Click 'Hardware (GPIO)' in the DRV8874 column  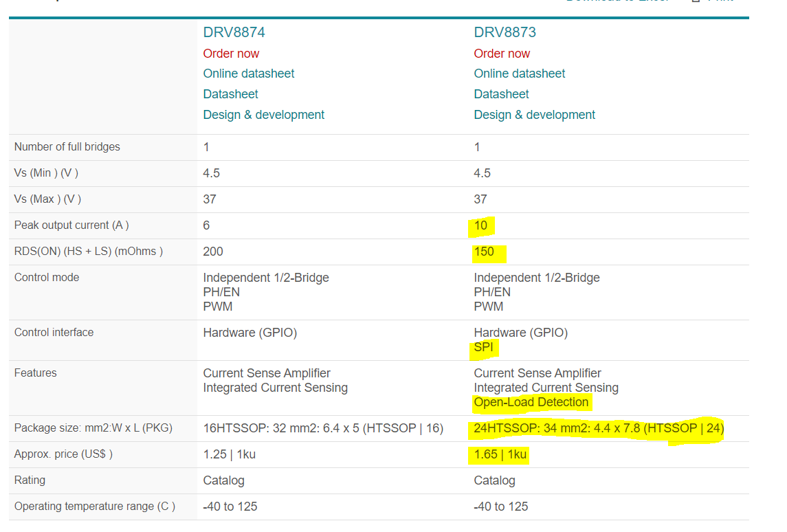(250, 333)
